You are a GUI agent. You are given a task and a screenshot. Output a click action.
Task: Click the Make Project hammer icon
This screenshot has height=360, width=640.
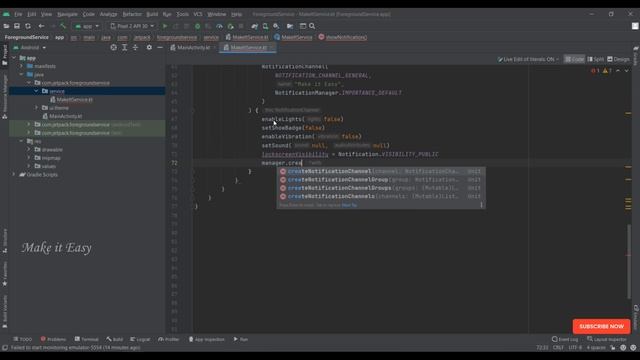pos(63,26)
